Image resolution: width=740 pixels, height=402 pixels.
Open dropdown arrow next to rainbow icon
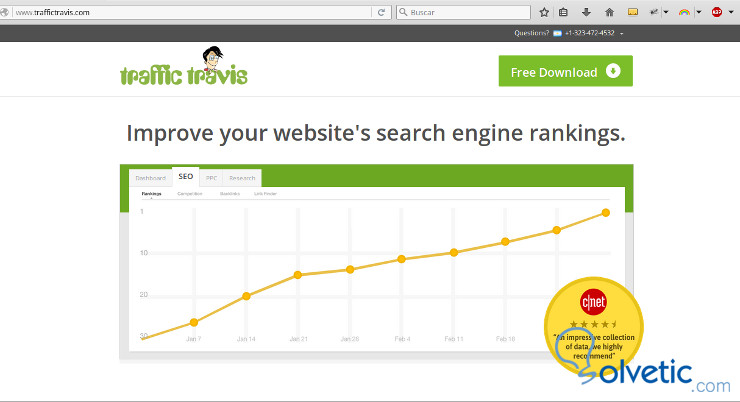coord(699,12)
